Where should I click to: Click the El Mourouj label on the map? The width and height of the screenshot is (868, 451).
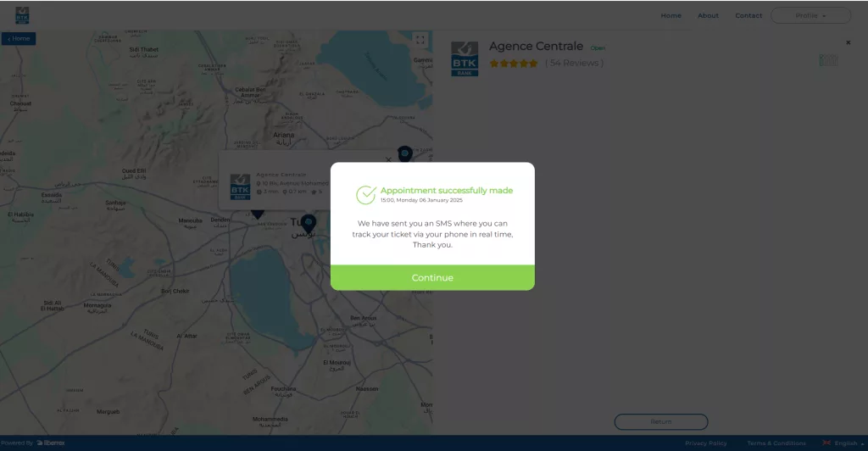(337, 365)
